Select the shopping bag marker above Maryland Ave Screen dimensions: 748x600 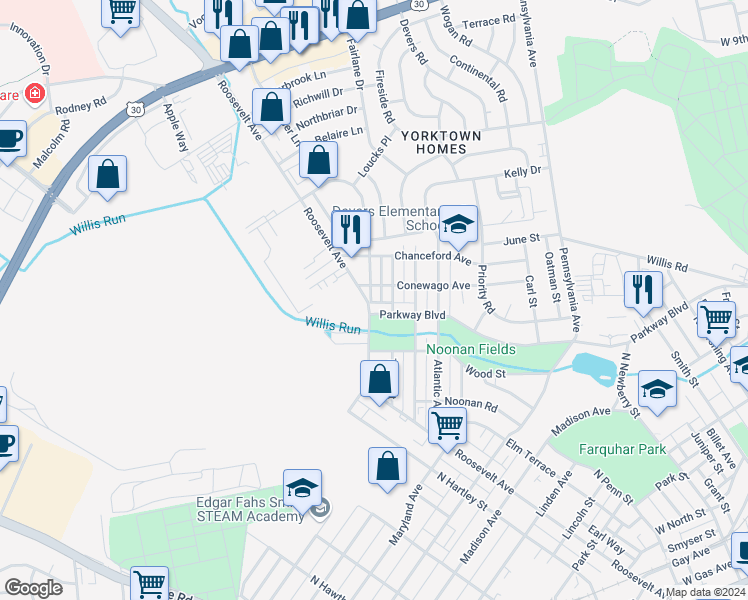[x=387, y=467]
